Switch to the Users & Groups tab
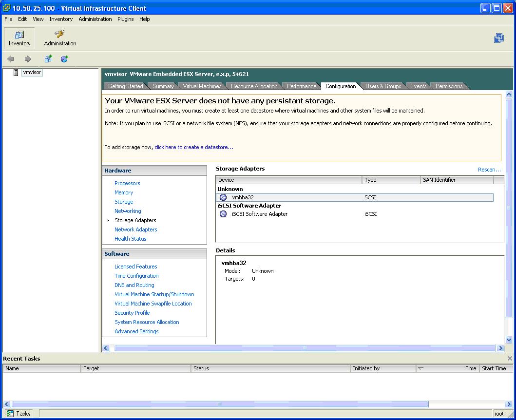This screenshot has width=516, height=420. [383, 86]
